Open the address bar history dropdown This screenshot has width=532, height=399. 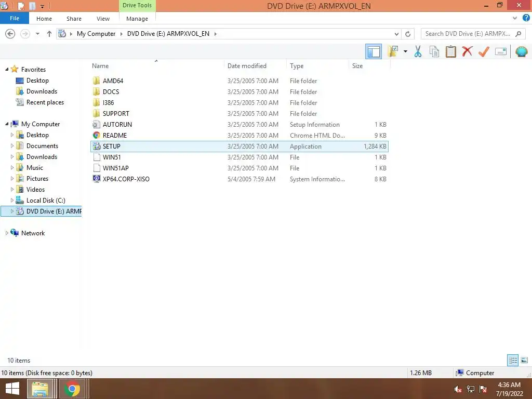pyautogui.click(x=396, y=34)
